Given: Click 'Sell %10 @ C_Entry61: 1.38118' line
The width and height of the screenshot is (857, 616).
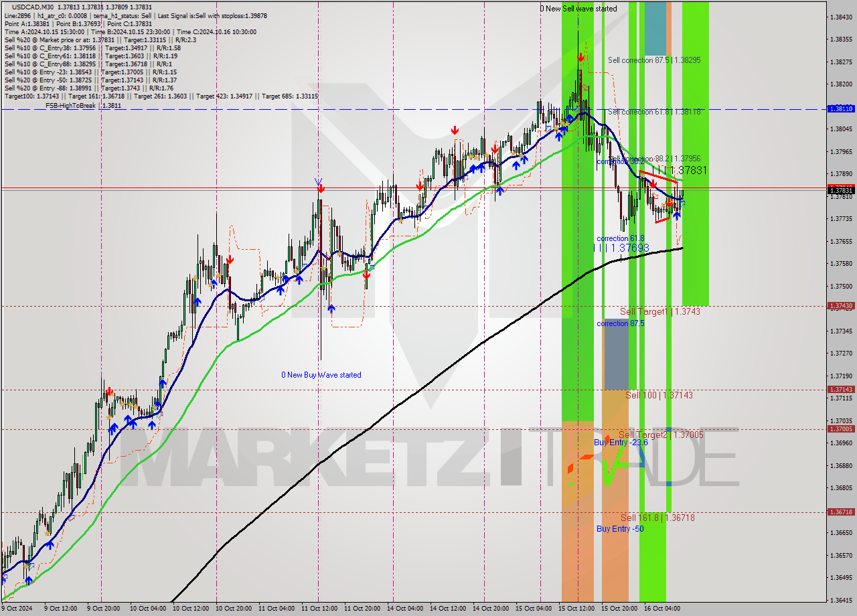Looking at the screenshot, I should pos(90,56).
